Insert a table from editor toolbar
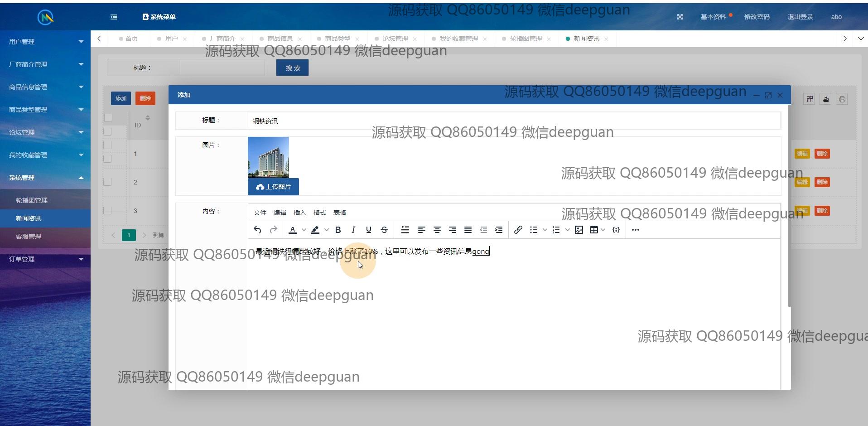Screen dimensions: 868x426 pos(593,230)
